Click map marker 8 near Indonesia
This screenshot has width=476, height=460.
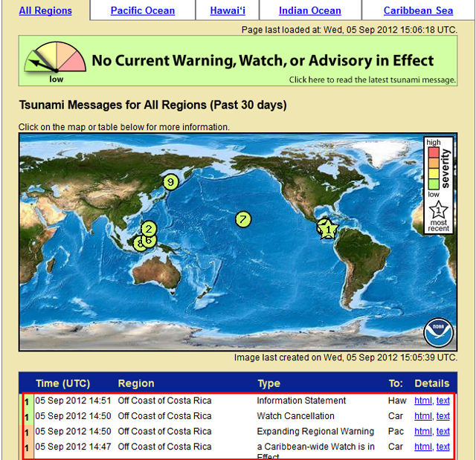[x=139, y=242]
